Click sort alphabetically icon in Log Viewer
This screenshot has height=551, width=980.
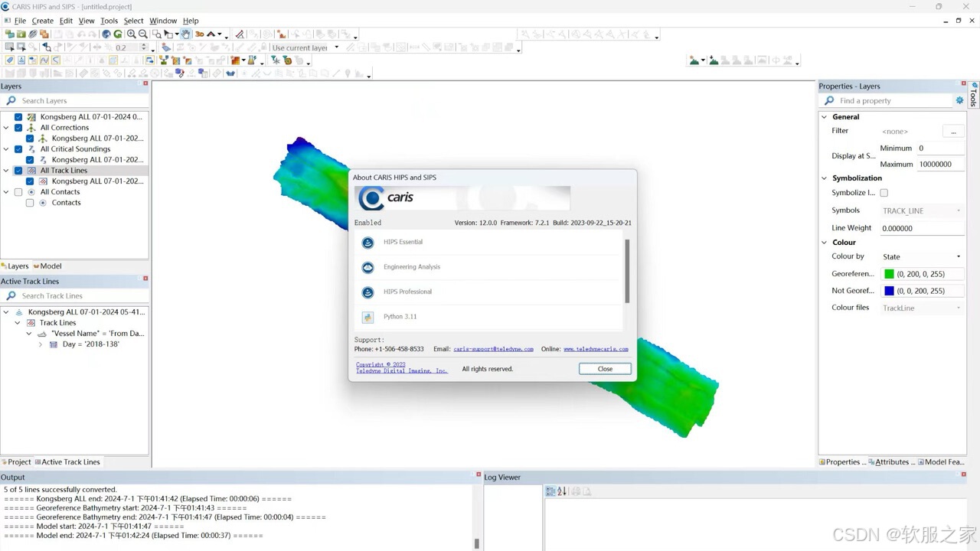pyautogui.click(x=561, y=491)
